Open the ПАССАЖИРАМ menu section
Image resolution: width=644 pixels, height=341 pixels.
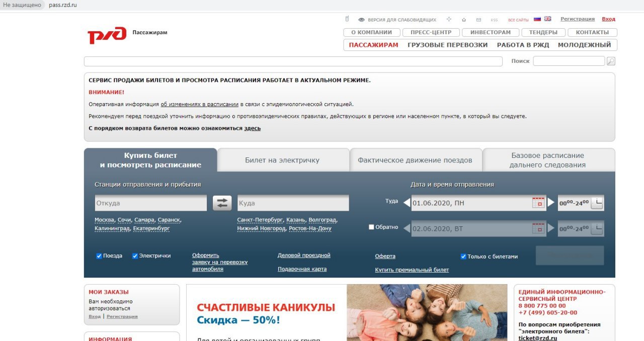tap(373, 45)
